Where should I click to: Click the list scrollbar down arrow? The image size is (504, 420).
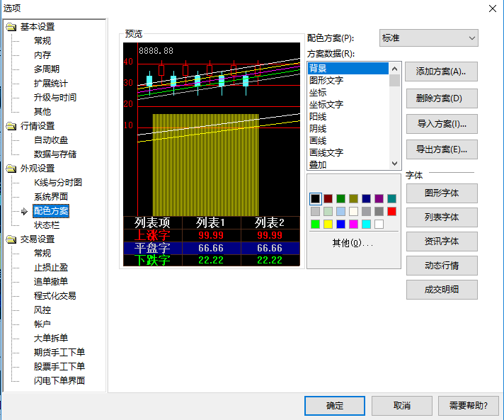(395, 164)
